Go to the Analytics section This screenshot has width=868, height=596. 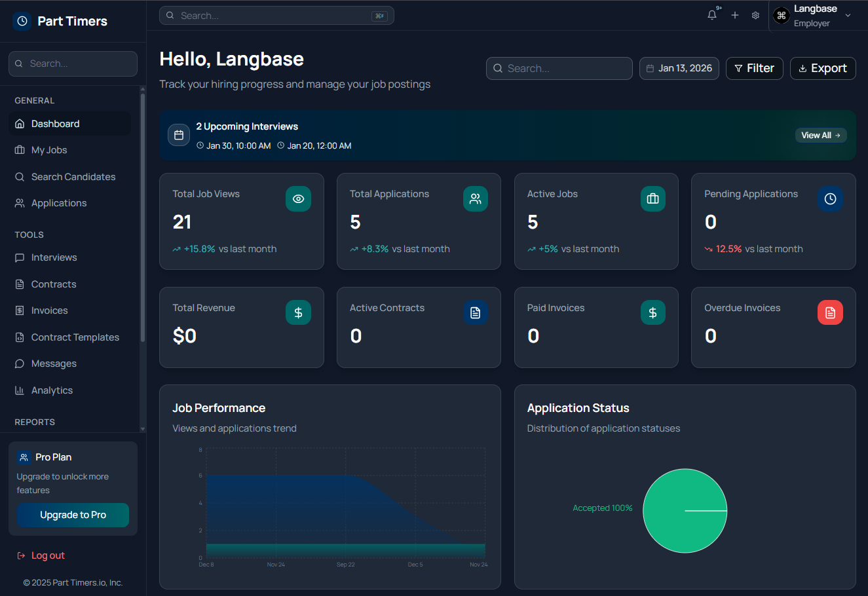point(51,390)
